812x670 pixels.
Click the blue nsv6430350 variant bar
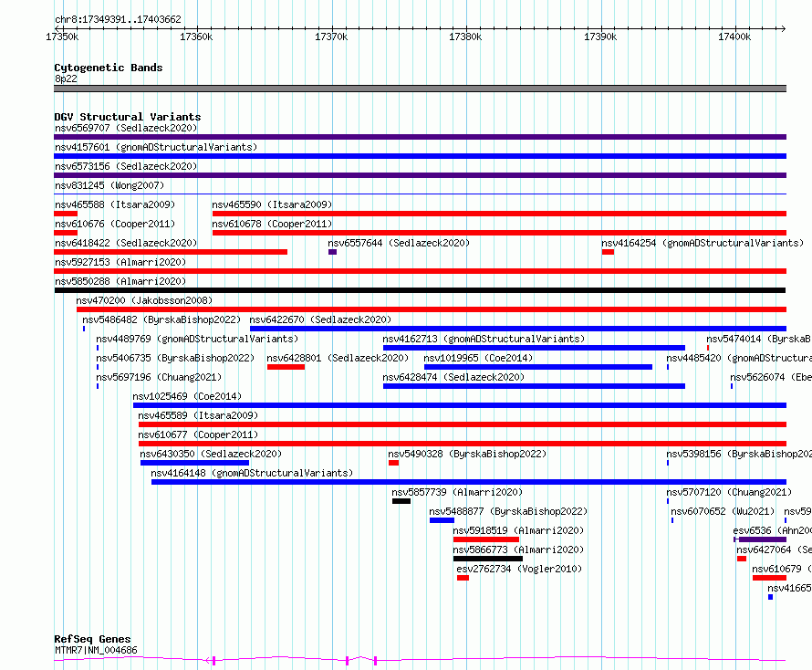(x=194, y=463)
